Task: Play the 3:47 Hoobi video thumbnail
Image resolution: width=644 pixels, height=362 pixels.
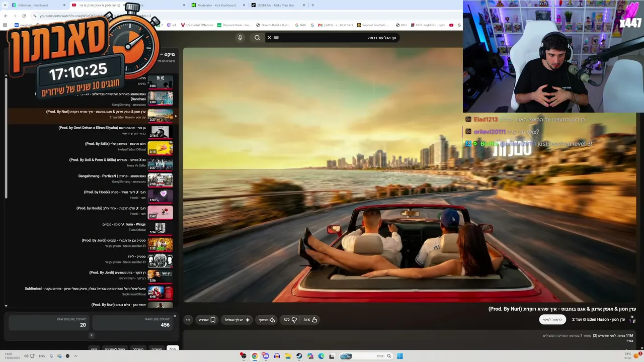Action: (x=160, y=212)
